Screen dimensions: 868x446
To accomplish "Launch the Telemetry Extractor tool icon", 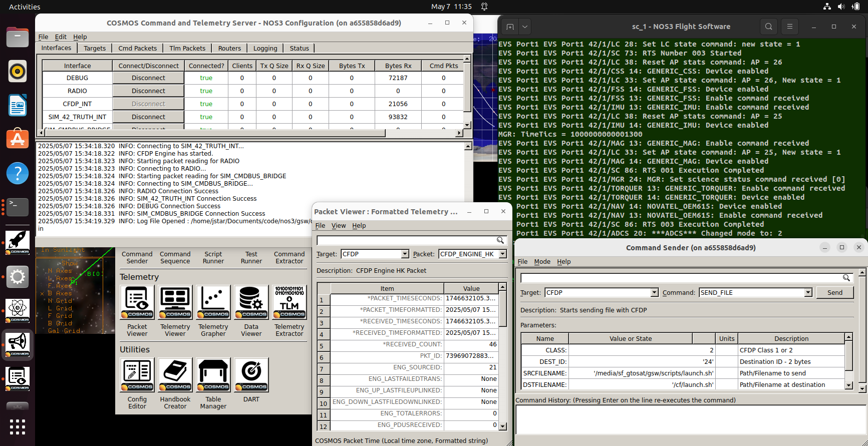I will [x=290, y=302].
